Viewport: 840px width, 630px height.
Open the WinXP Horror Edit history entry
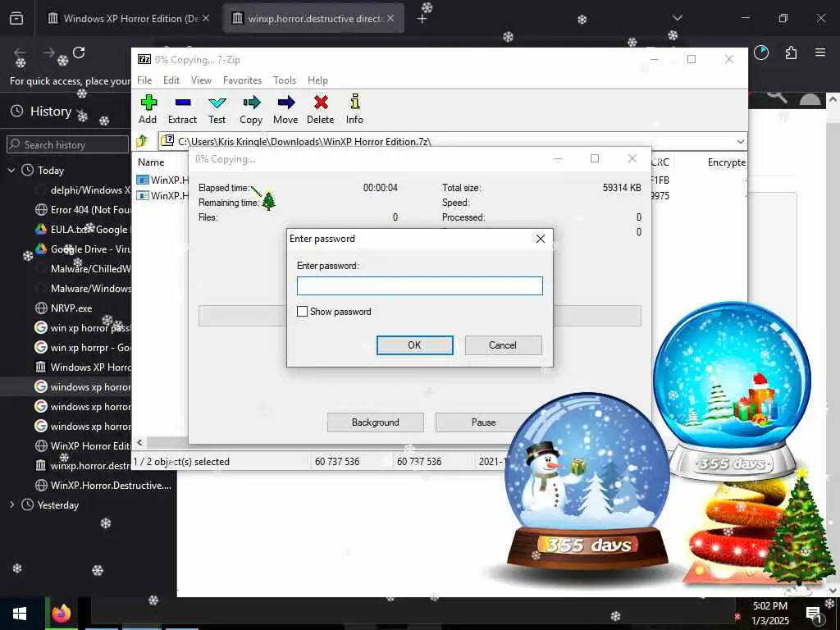tap(83, 445)
